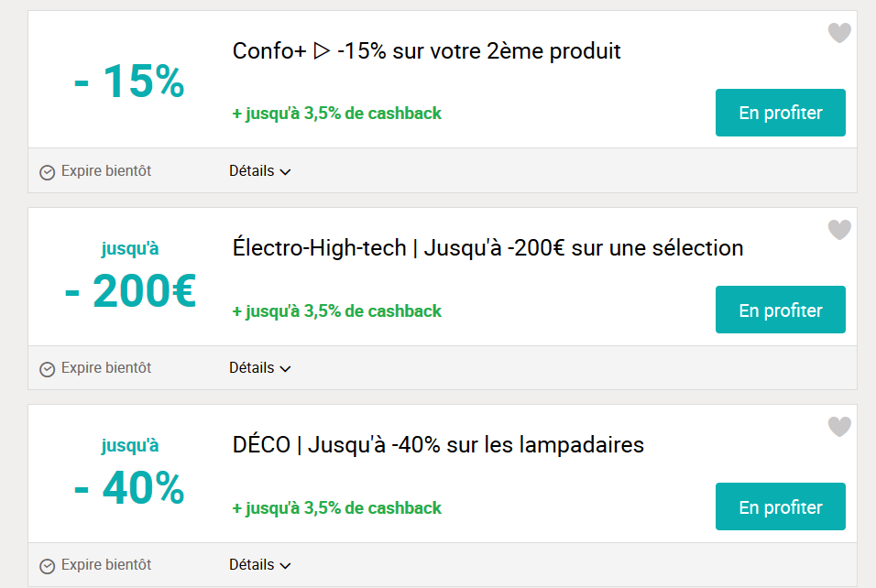
Task: Click cashback text under Confo+ offer
Action: click(x=337, y=114)
